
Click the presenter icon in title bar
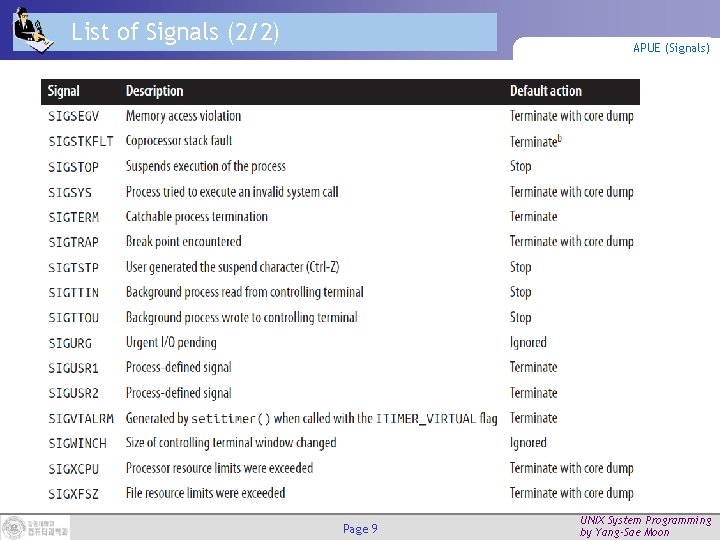[x=33, y=31]
